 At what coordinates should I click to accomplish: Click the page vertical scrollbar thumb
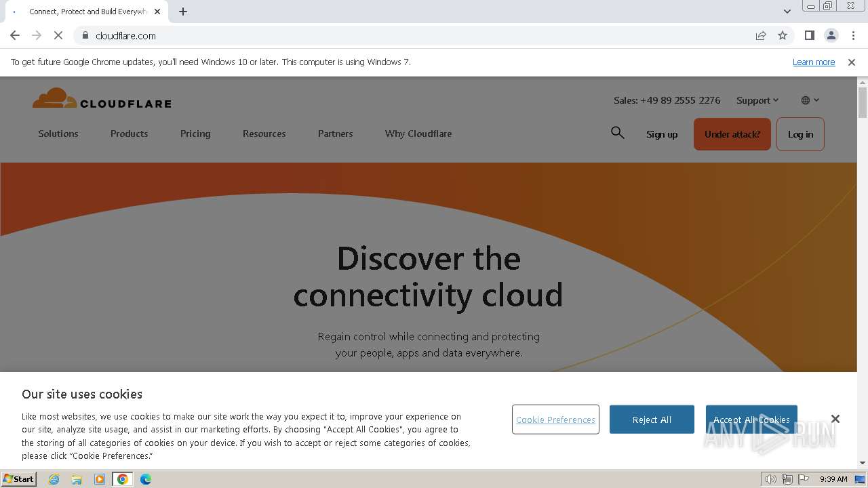click(863, 102)
